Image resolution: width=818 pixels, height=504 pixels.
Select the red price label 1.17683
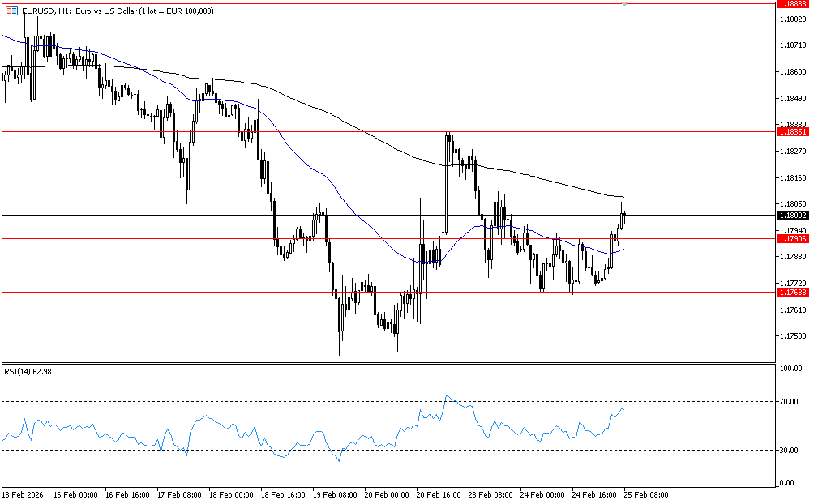790,292
